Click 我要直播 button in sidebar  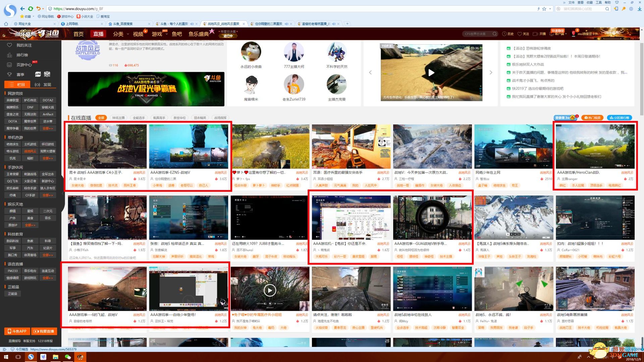(44, 331)
